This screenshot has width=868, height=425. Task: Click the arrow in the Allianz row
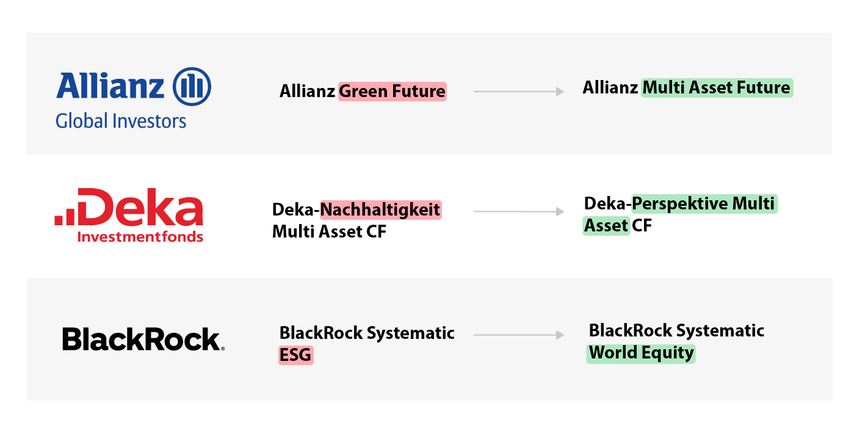coord(518,92)
